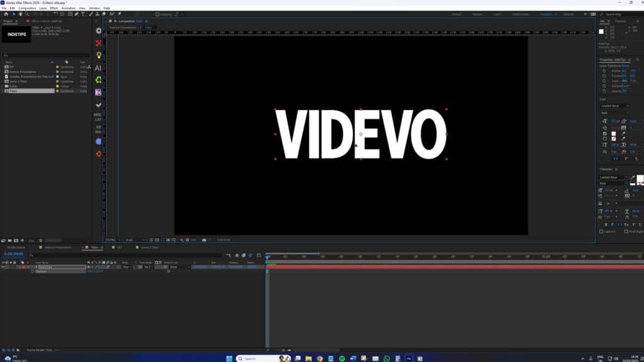Take a snapshot with the viewer camera icon
The image size is (644, 362).
point(204,239)
